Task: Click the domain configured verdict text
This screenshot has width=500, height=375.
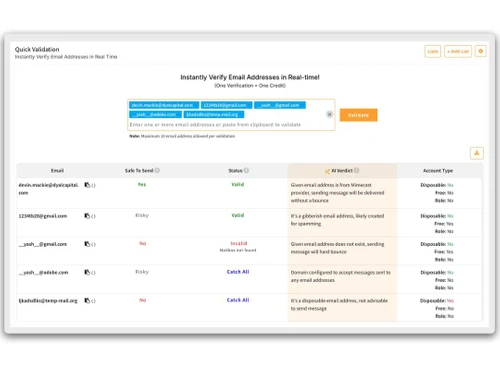Action: pos(340,276)
